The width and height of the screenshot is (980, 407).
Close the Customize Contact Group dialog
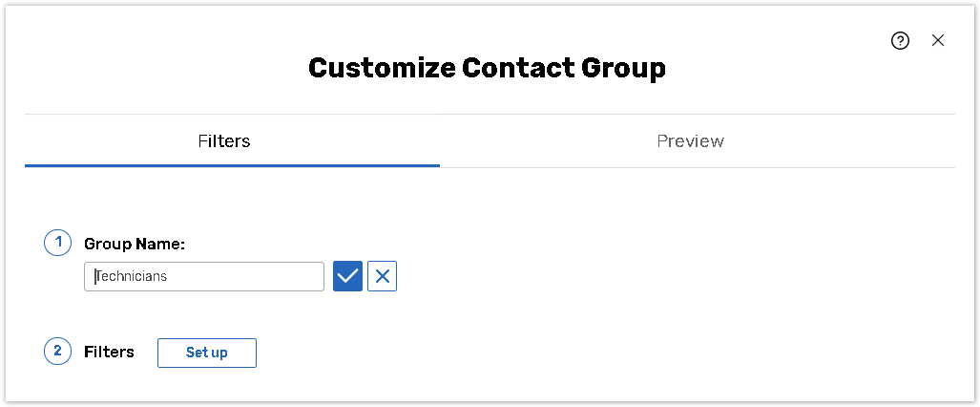[938, 40]
